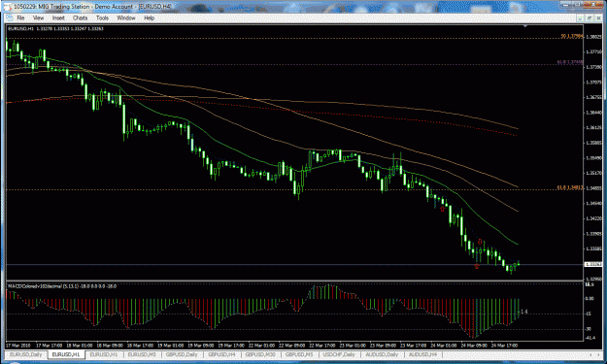Open the Tools menu
Screen dimensions: 607x364
coord(102,17)
